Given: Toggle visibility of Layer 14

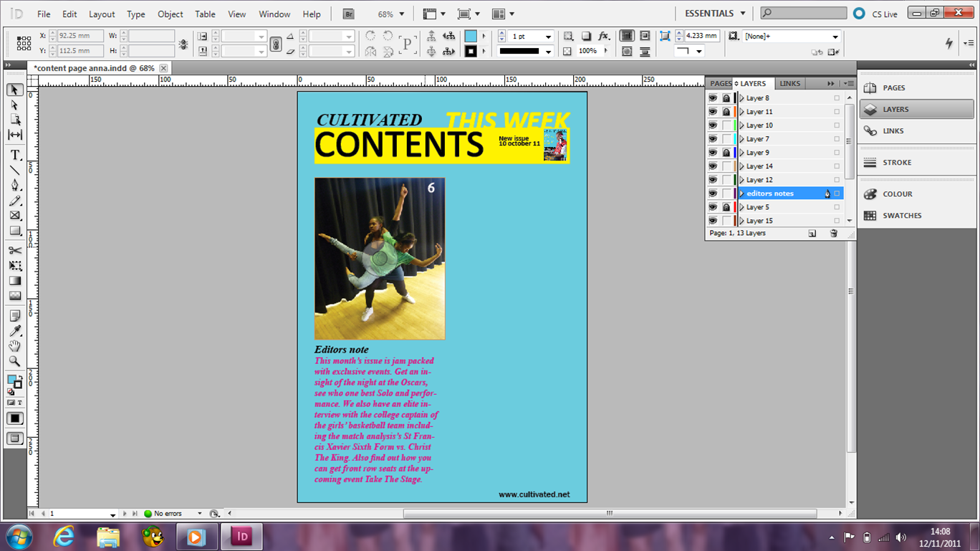Looking at the screenshot, I should [712, 166].
